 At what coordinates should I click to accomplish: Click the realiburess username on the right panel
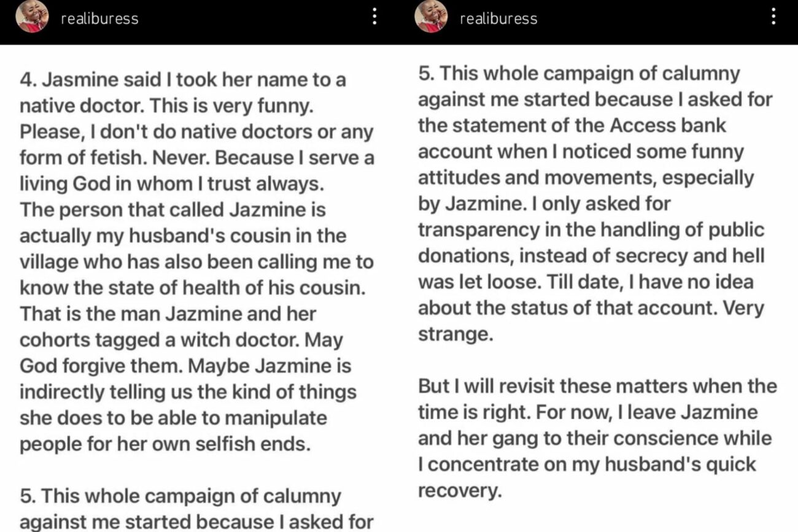point(497,18)
